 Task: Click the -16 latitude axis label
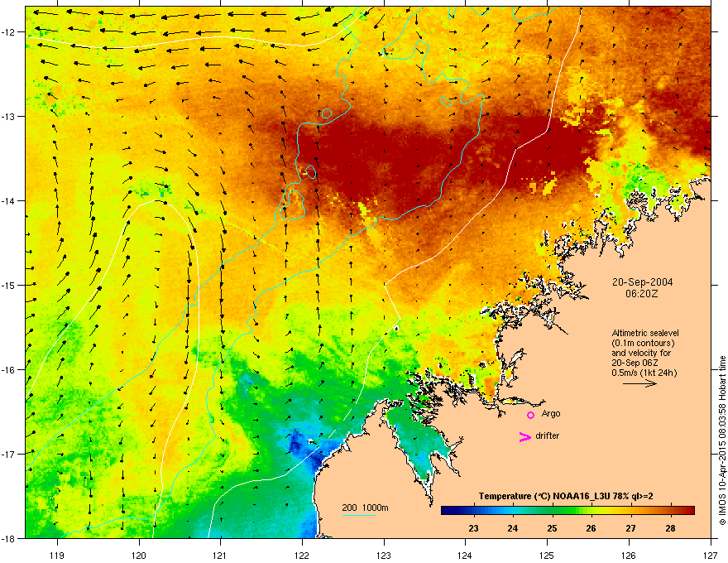(7, 369)
